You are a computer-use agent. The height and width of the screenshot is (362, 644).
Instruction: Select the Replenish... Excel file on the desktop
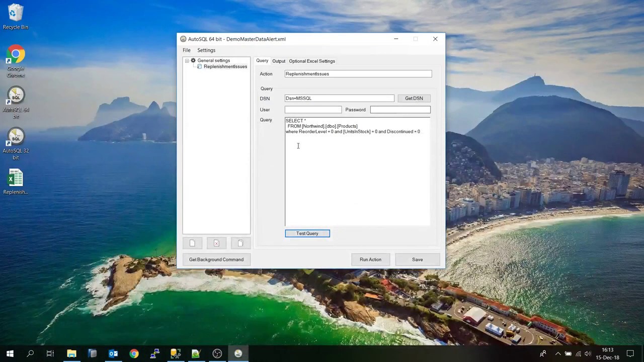coord(16,182)
